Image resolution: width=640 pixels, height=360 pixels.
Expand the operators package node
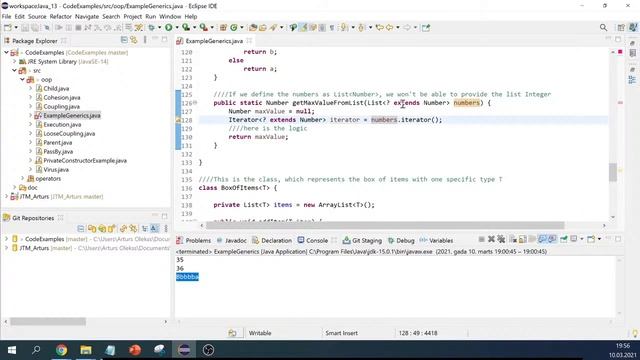[x=22, y=178]
